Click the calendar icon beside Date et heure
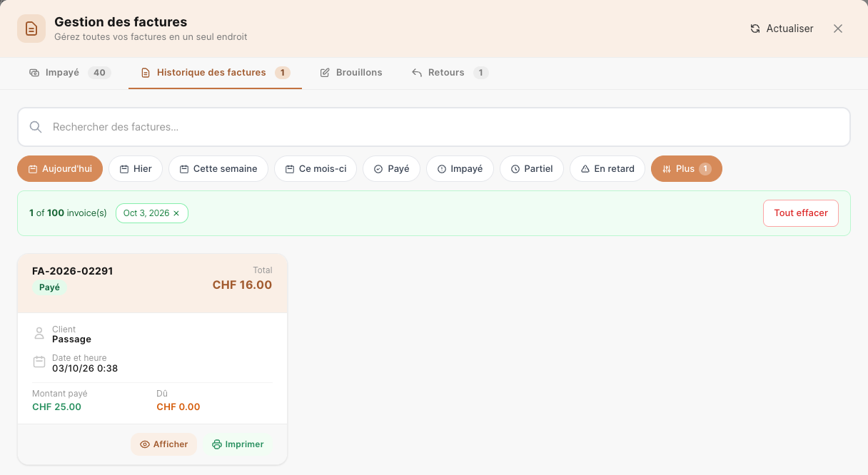 point(39,362)
